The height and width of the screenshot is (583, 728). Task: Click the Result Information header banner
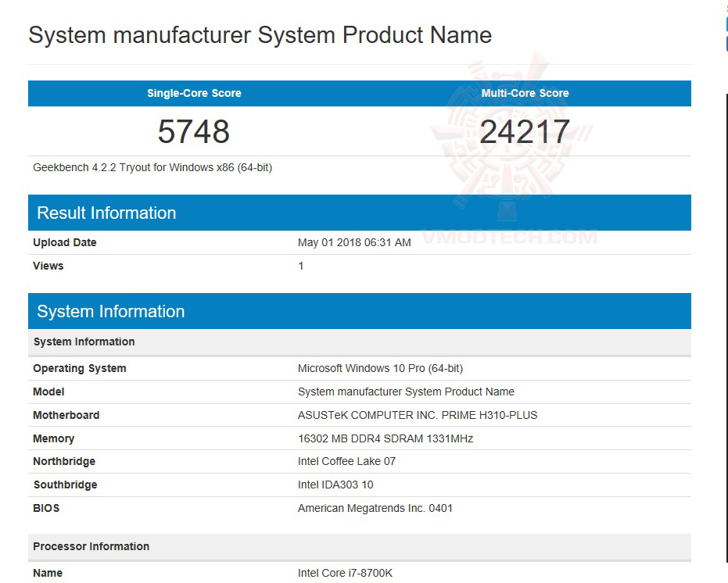click(359, 212)
